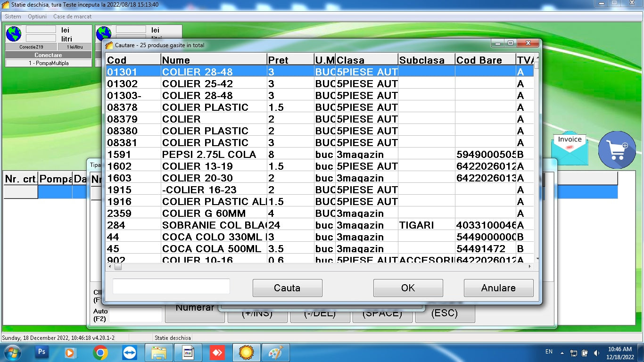Click the sun application icon in taskbar

tap(246, 352)
